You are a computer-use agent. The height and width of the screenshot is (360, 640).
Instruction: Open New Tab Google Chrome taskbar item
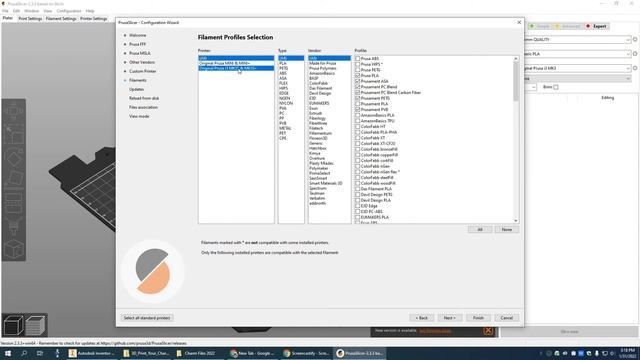(253, 353)
